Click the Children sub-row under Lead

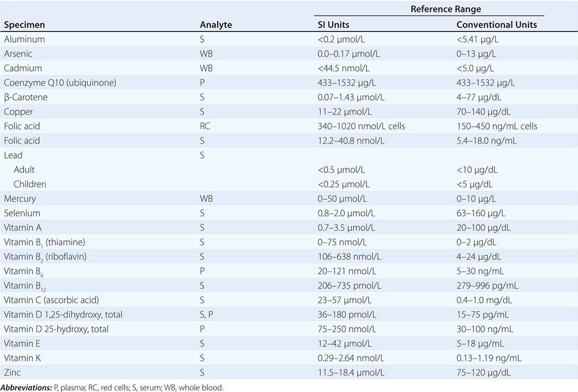click(30, 184)
